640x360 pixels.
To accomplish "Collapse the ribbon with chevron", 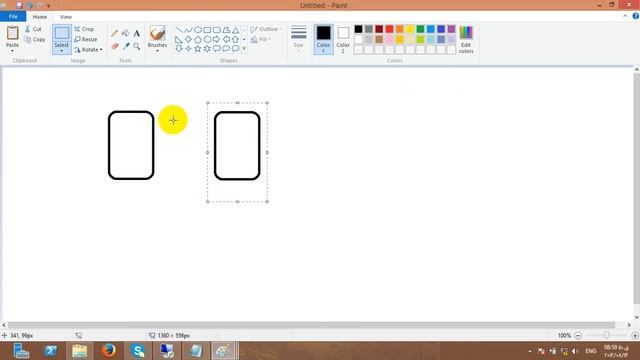I will coord(625,16).
